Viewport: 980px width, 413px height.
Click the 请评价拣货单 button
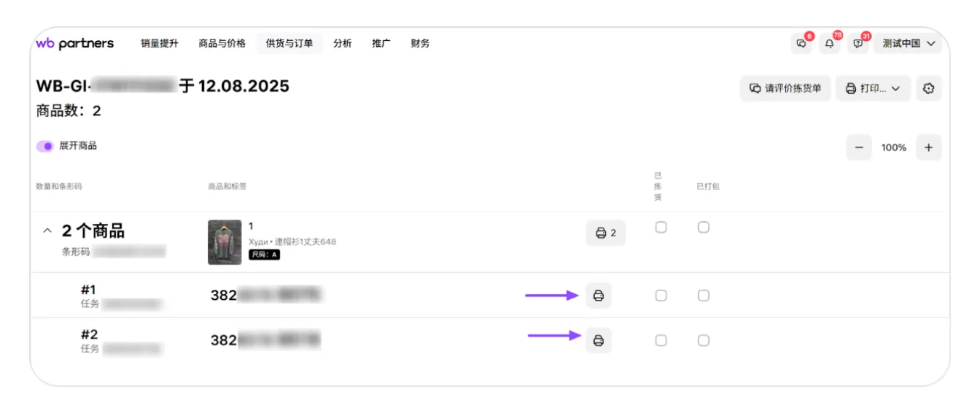(x=785, y=88)
